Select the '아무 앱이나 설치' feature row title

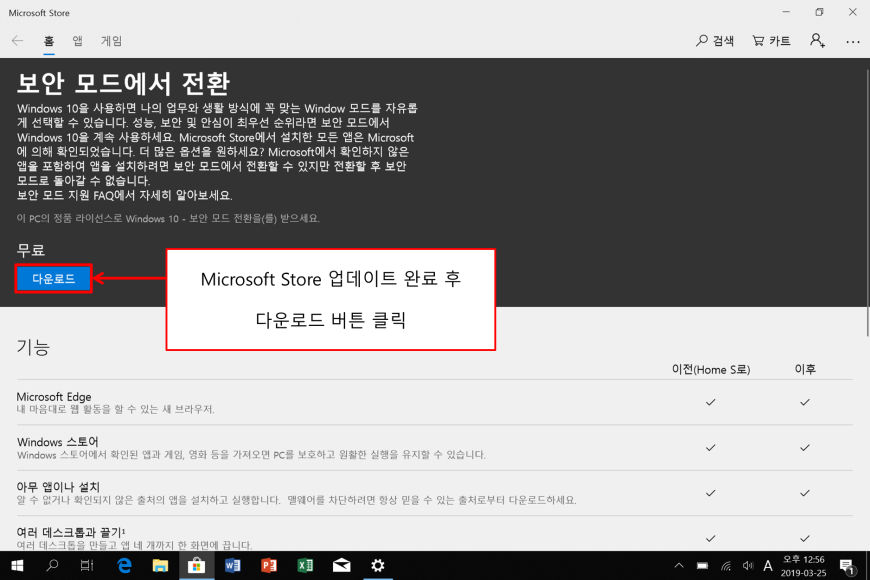[x=58, y=487]
